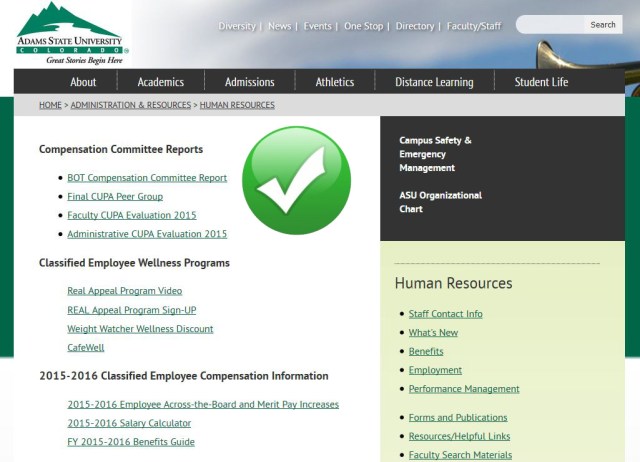Open Campus Safety & Emergency Management
The image size is (640, 462).
[435, 154]
